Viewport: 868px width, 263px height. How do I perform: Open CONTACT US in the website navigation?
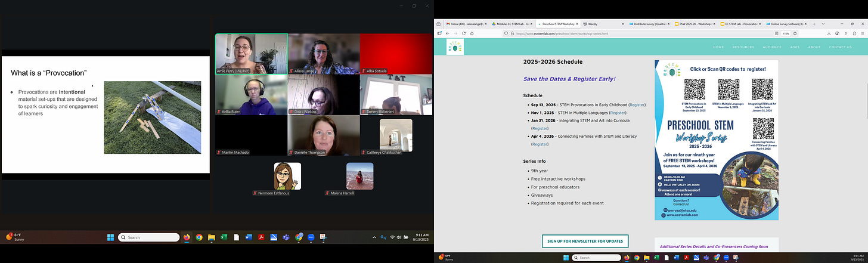point(840,47)
